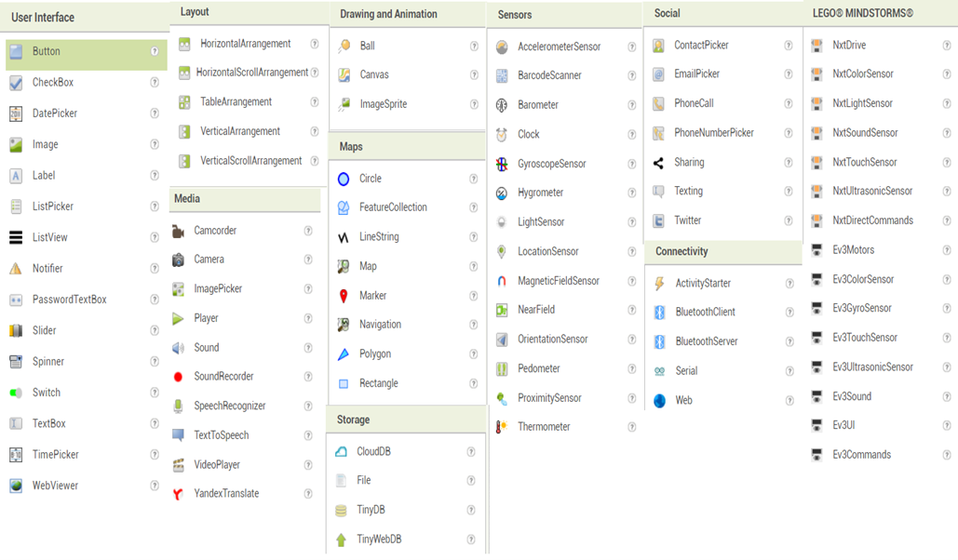Collapse the User Interface palette section
The width and height of the screenshot is (958, 560).
[x=43, y=18]
